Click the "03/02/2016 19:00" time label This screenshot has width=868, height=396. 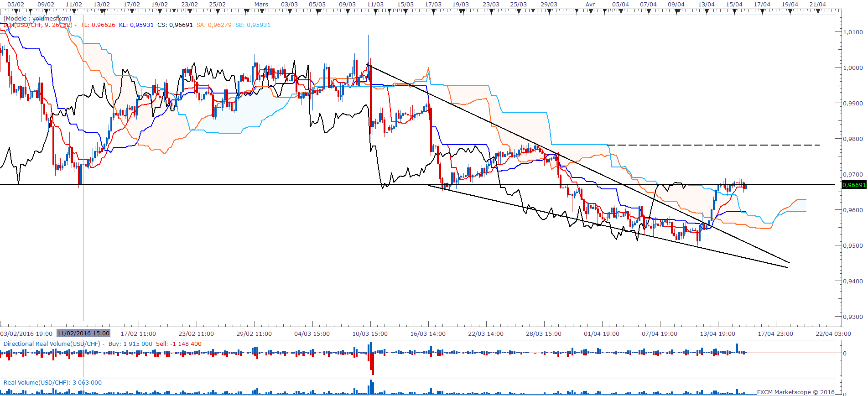[26, 334]
